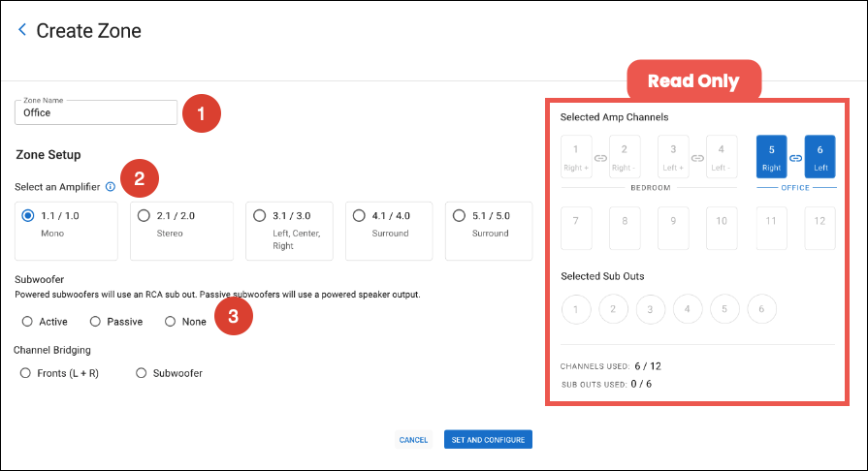
Task: Click the link icon between channels 1 and 2
Action: pyautogui.click(x=600, y=157)
